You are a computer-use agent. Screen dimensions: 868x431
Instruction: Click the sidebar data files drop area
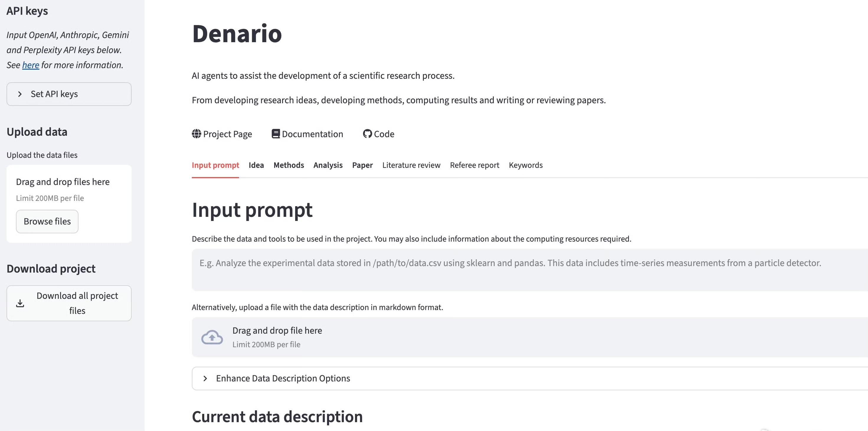pos(69,189)
